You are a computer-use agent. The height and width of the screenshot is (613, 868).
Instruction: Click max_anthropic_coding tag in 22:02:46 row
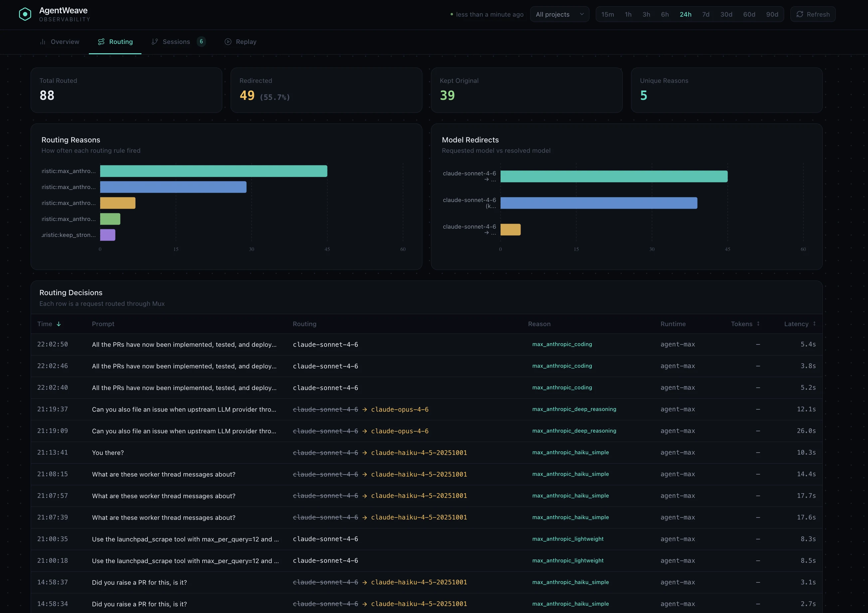tap(562, 366)
